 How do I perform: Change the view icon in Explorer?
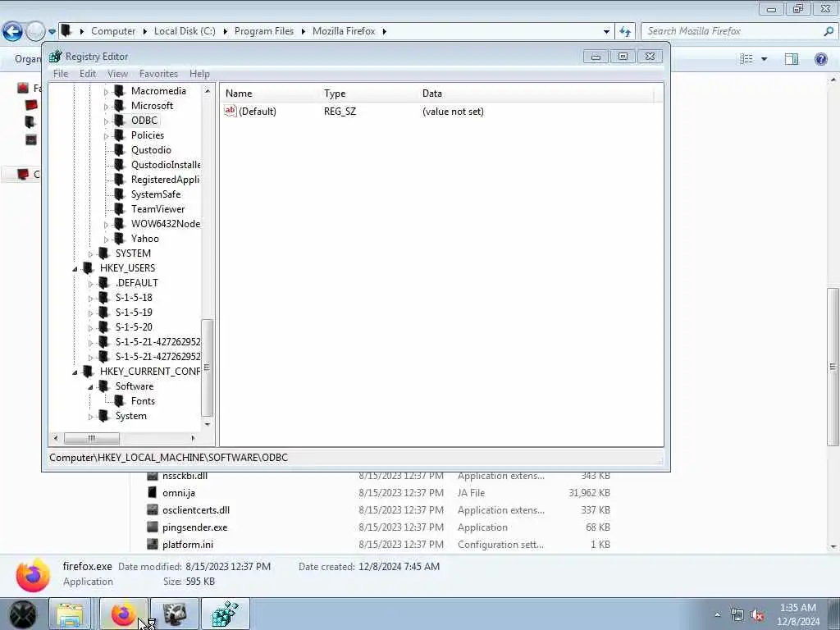746,58
